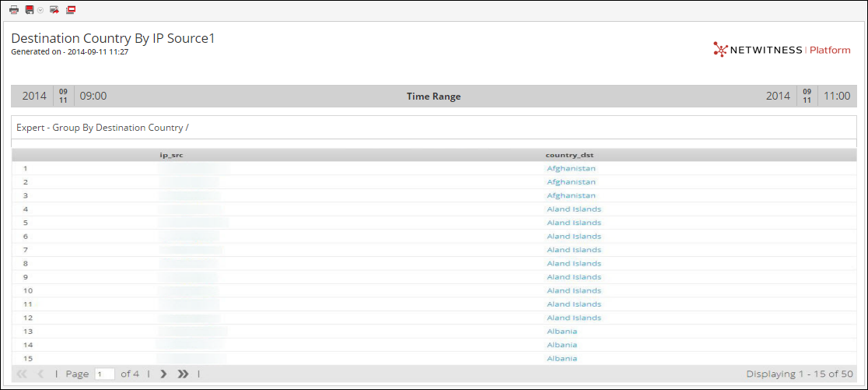
Task: Open the save options dropdown arrow
Action: [40, 10]
